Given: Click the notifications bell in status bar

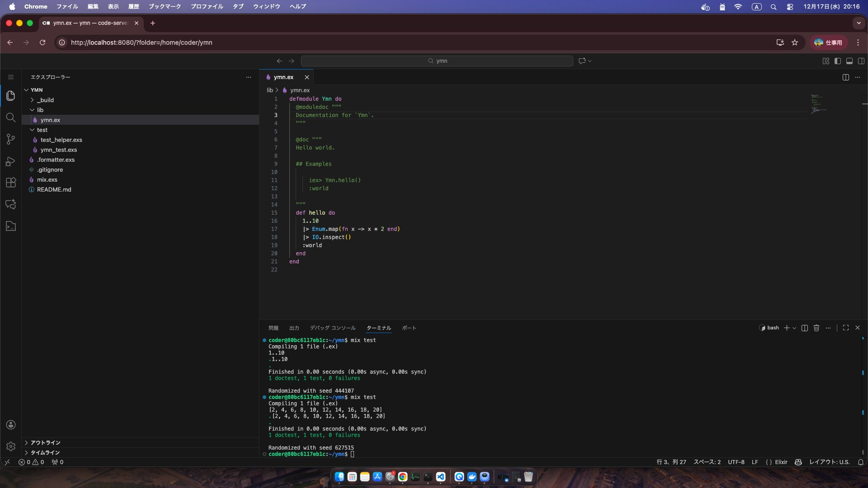Looking at the screenshot, I should [x=861, y=462].
